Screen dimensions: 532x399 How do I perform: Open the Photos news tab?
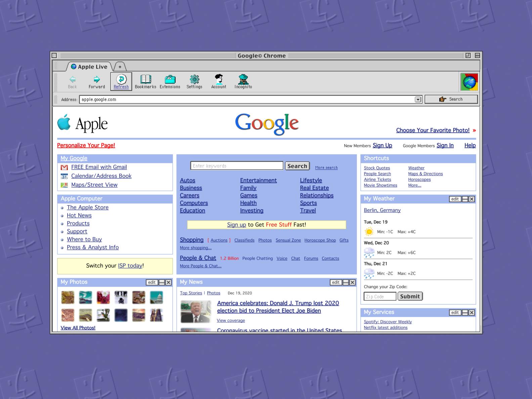coord(214,293)
